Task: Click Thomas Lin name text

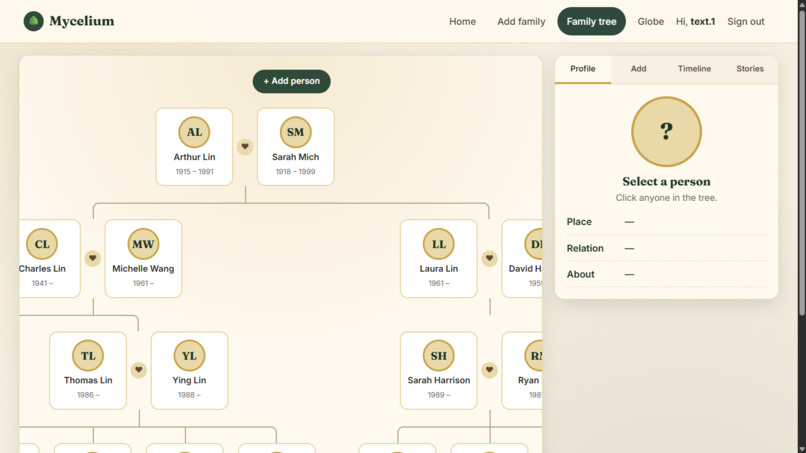Action: [88, 380]
